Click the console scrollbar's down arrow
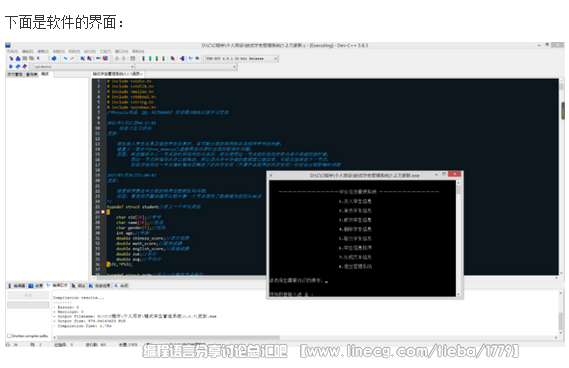Image resolution: width=569 pixels, height=368 pixels. coord(459,294)
